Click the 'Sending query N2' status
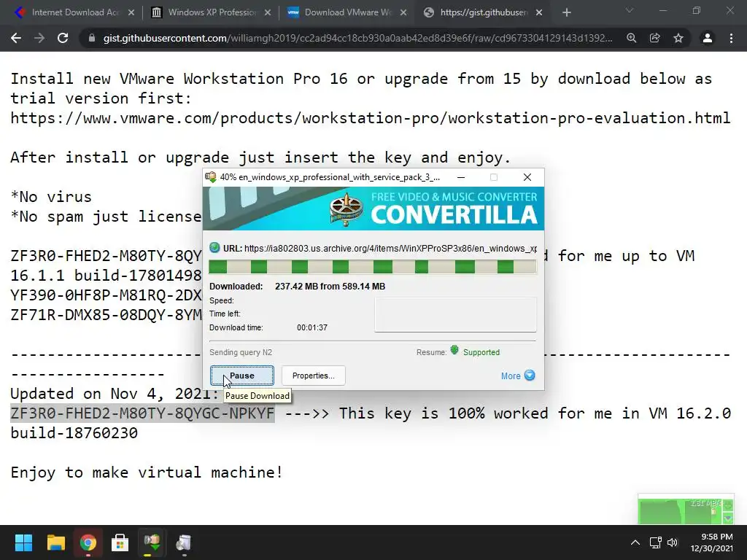 click(241, 352)
